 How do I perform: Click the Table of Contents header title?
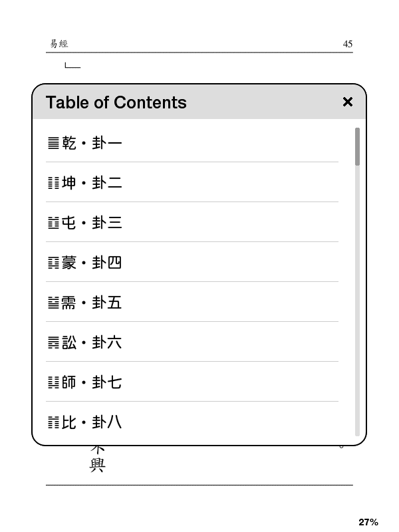[x=116, y=102]
